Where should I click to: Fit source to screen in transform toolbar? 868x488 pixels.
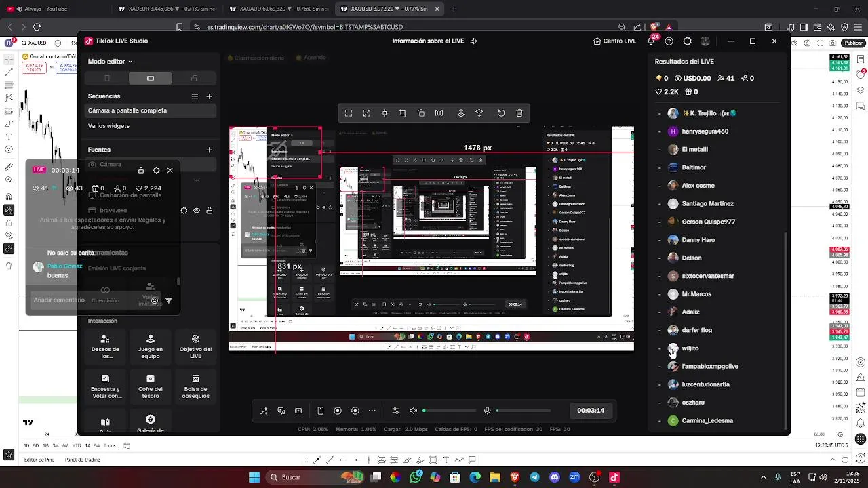pos(349,113)
